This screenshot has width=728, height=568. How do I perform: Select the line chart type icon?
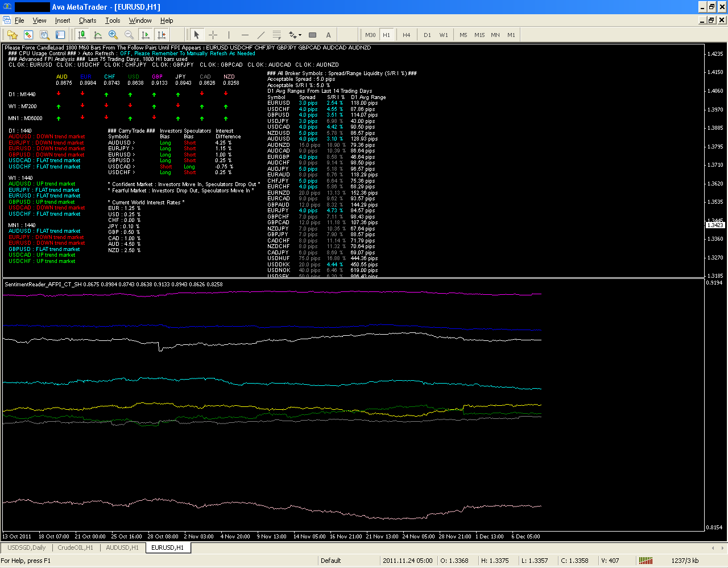(x=98, y=35)
